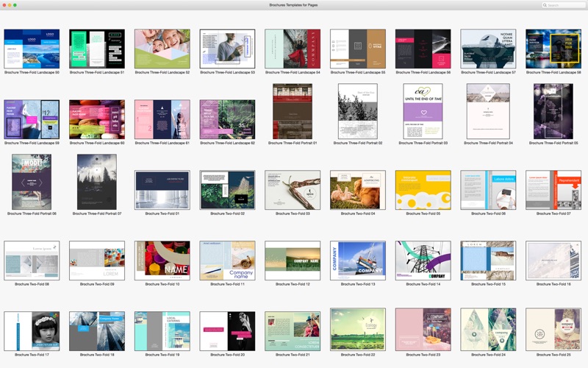Choose Brochure Three-Fold Landscape 57 template
The width and height of the screenshot is (588, 368).
click(488, 49)
